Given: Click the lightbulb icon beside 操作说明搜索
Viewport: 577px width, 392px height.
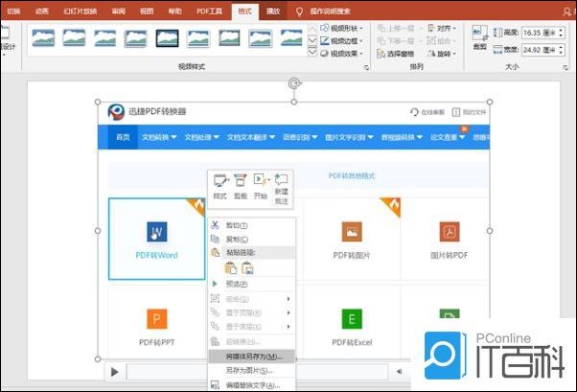Looking at the screenshot, I should tap(299, 12).
